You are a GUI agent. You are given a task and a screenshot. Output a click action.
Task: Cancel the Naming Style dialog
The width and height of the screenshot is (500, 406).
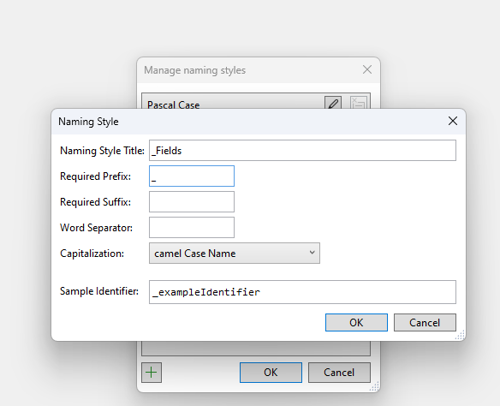[425, 322]
